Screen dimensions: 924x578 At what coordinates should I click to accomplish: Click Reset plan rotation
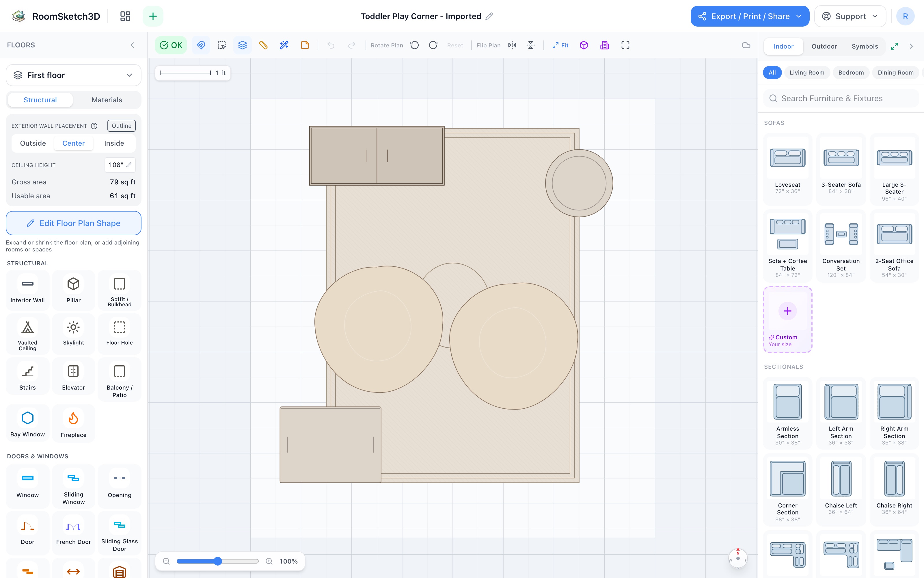tap(455, 45)
